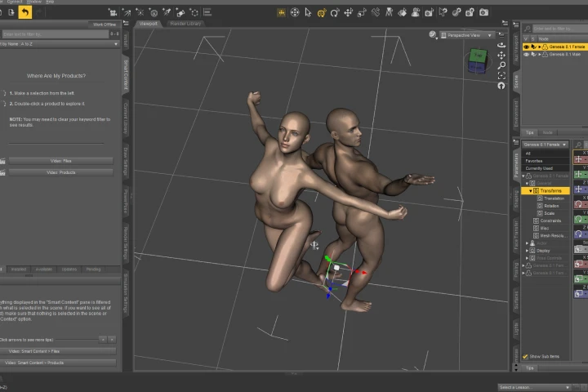This screenshot has width=588, height=392.
Task: Open the draw style sphere icon menu
Action: pos(433,35)
